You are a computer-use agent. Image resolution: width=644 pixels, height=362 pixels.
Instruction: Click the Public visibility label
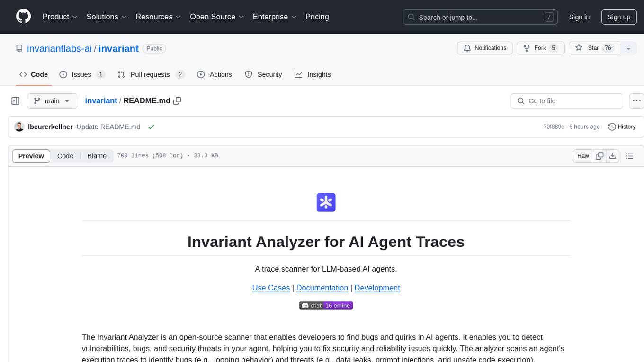pos(154,48)
